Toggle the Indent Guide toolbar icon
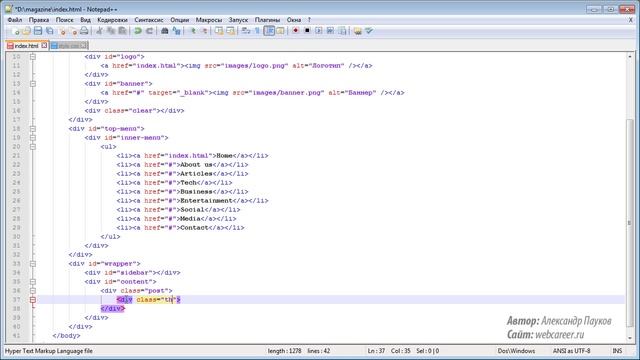The width and height of the screenshot is (640, 360). [x=269, y=31]
